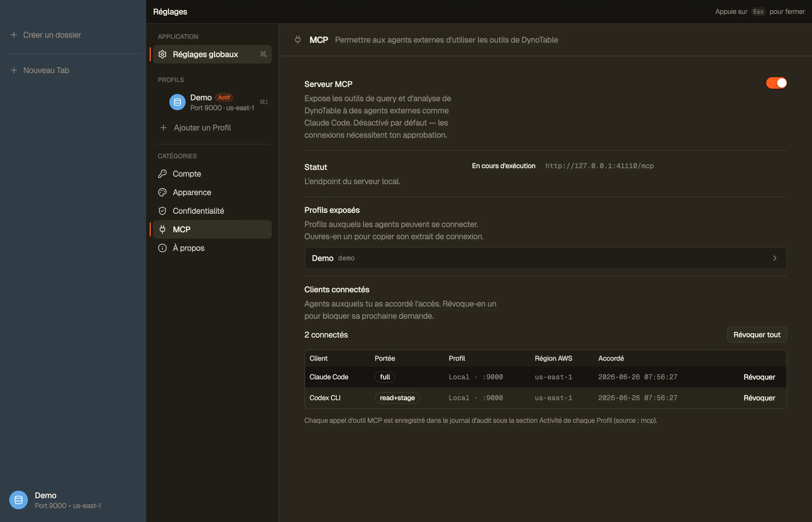Click Créer un dossier
This screenshot has height=522, width=812.
(52, 35)
